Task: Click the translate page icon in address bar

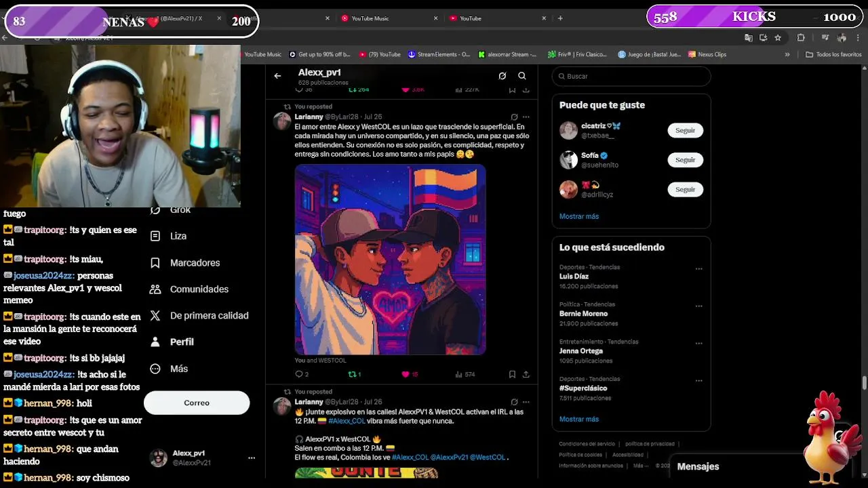Action: point(749,37)
